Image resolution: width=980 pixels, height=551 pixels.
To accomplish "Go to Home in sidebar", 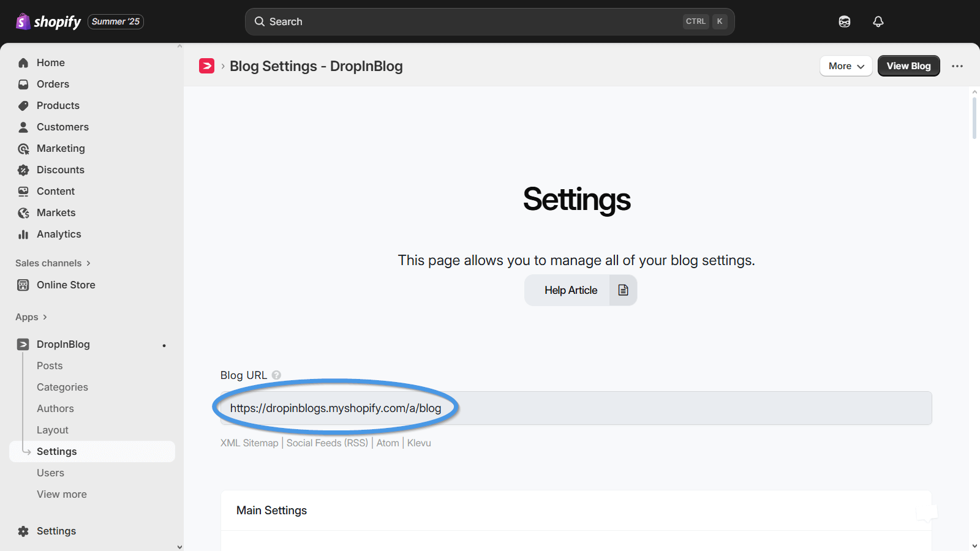I will (x=51, y=62).
